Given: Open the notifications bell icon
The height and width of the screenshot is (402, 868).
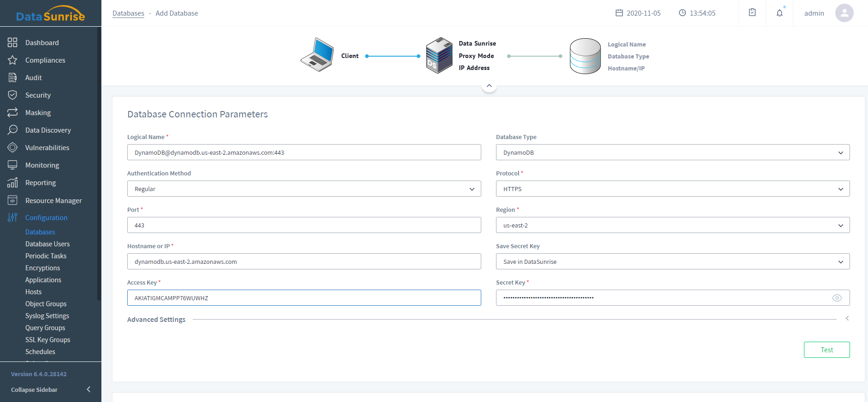Looking at the screenshot, I should 779,13.
